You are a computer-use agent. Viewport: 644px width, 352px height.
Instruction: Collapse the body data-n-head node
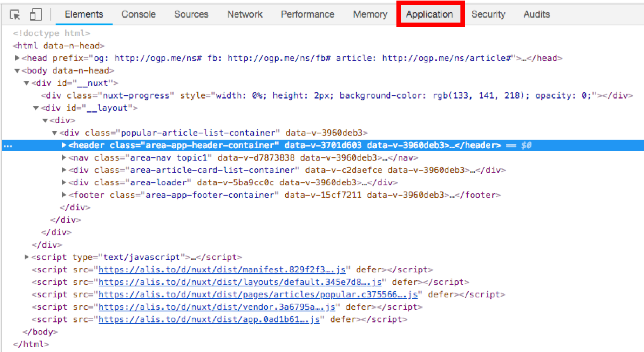pyautogui.click(x=17, y=70)
